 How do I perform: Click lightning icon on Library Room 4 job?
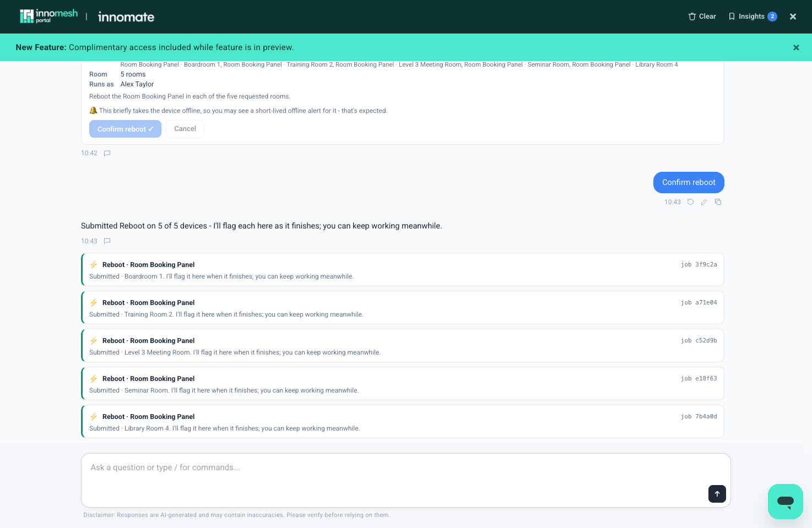(x=94, y=417)
